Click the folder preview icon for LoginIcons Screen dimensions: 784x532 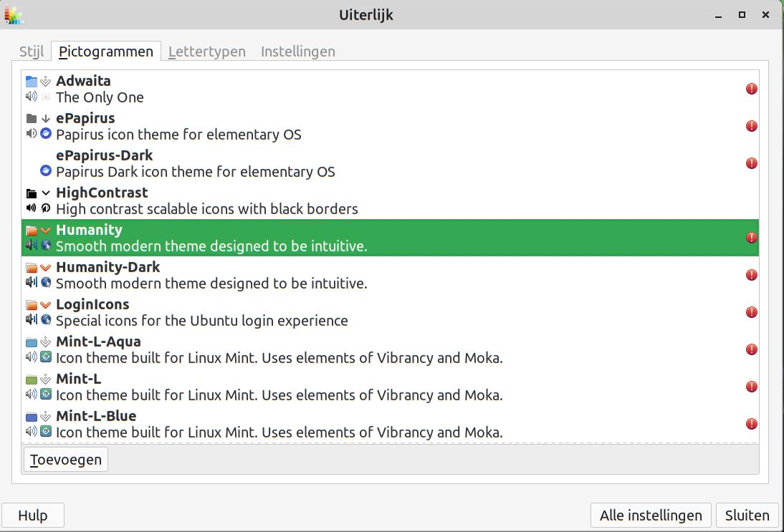32,305
